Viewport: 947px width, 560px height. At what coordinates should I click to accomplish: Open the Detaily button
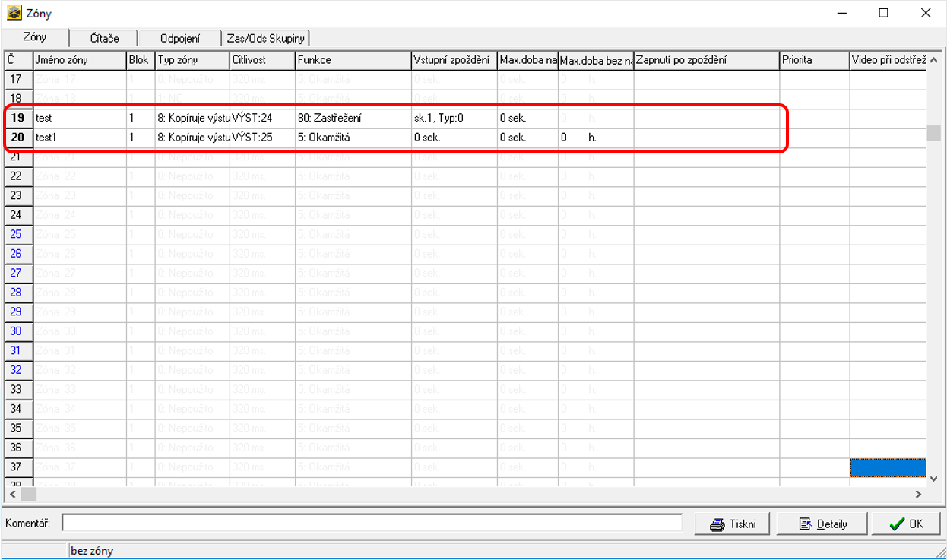pos(822,524)
